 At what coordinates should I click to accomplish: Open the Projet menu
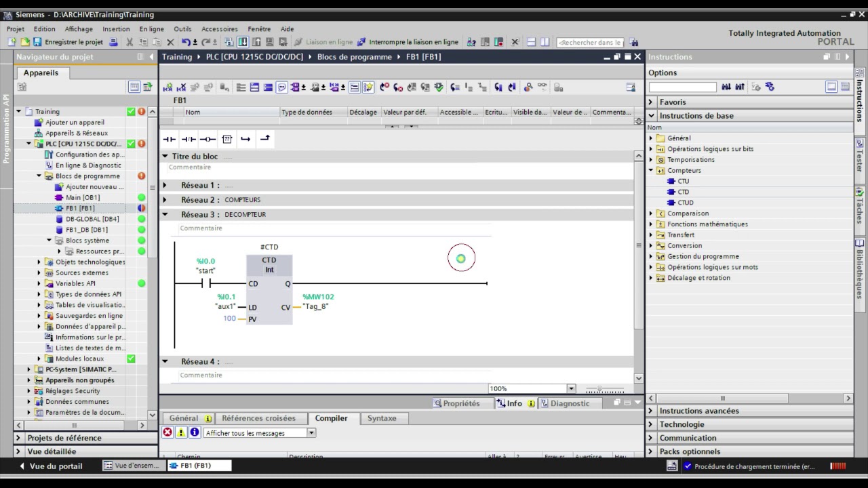(16, 29)
